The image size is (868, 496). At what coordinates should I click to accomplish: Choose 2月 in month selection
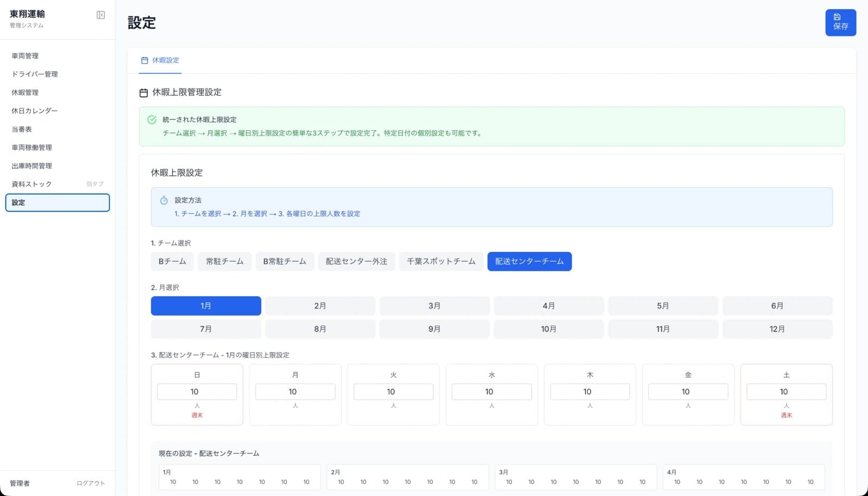[x=320, y=306]
